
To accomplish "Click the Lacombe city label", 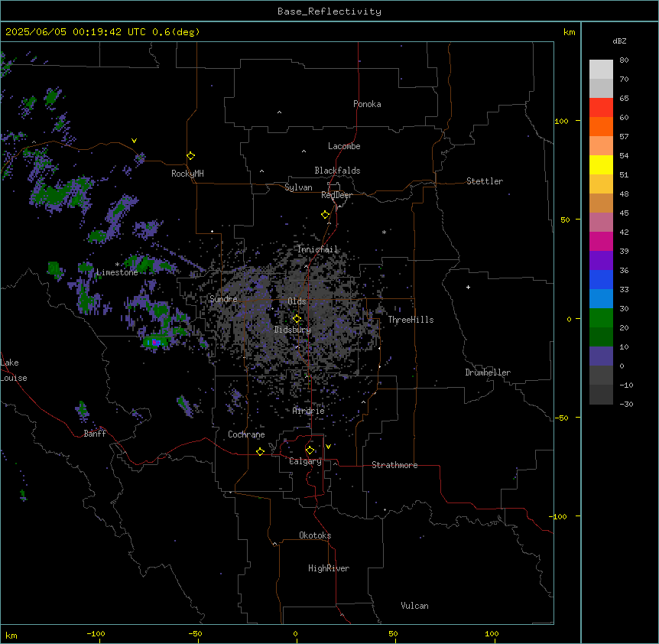I will pos(344,146).
